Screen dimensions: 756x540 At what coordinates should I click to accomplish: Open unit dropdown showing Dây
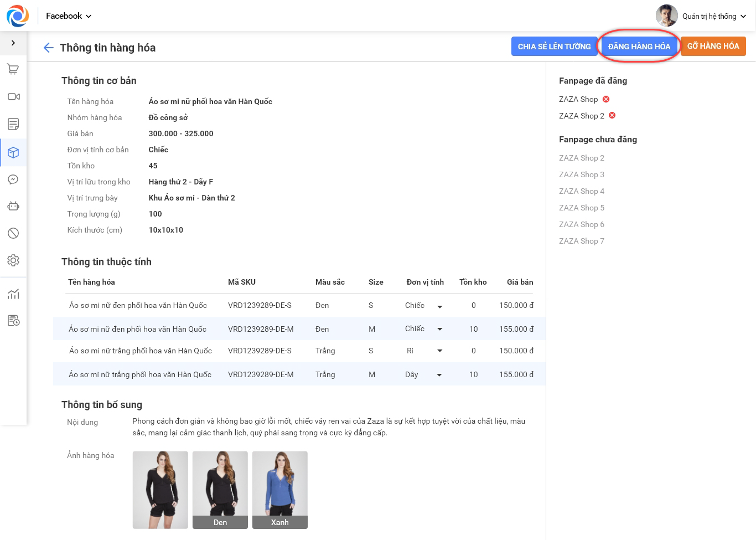(439, 375)
